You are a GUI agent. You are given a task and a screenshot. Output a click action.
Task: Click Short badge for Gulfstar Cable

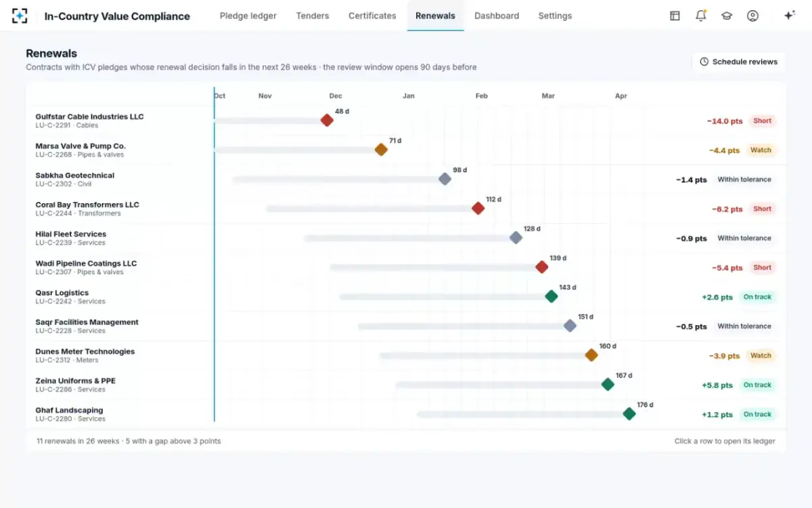coord(763,121)
